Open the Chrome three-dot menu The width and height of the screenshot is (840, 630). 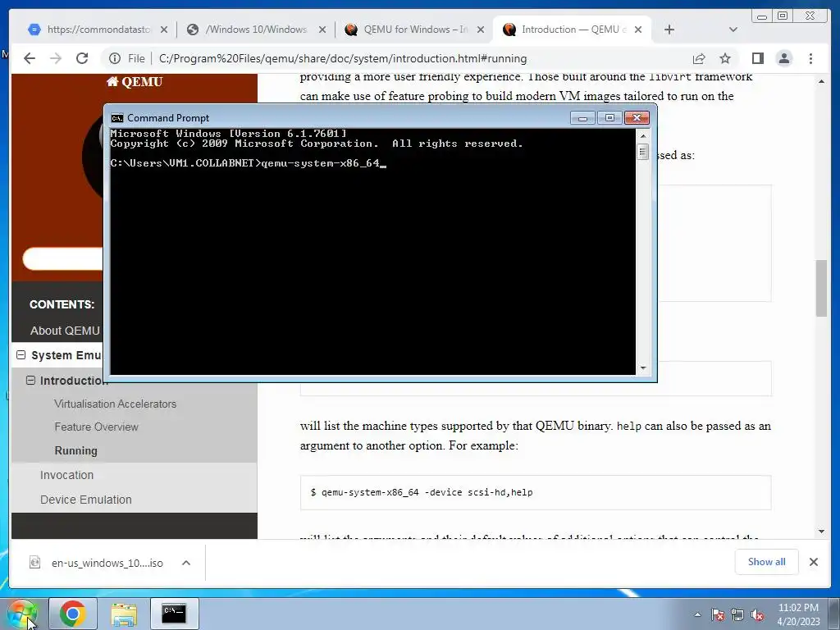click(810, 58)
